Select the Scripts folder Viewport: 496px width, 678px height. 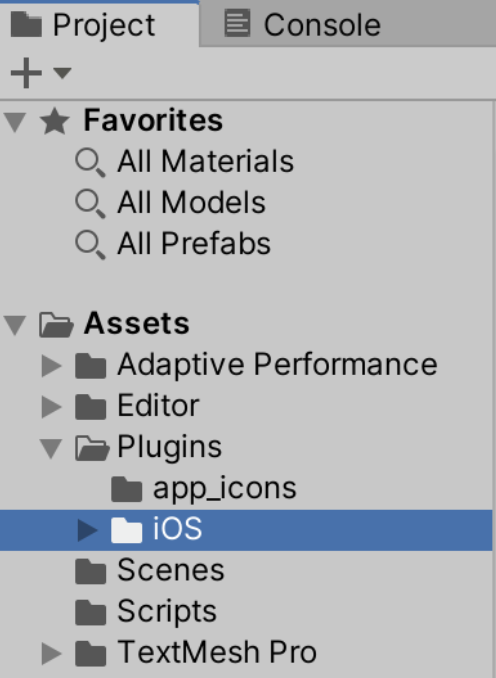tap(167, 611)
